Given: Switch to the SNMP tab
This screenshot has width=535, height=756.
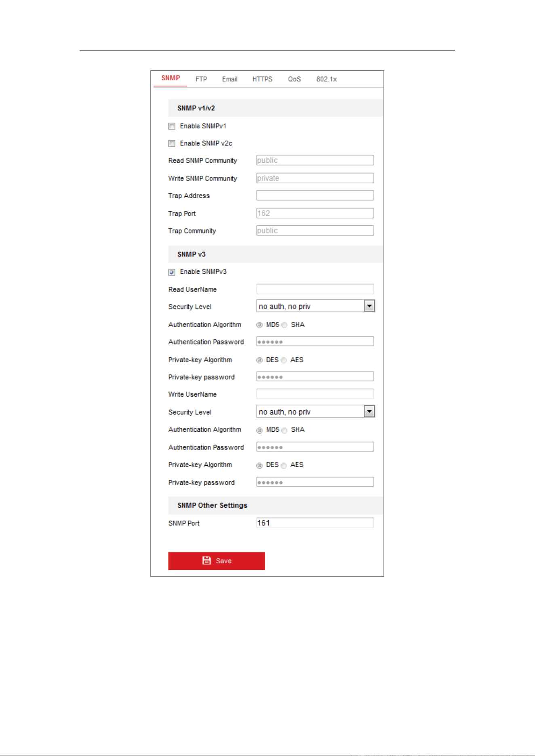Looking at the screenshot, I should (x=171, y=78).
